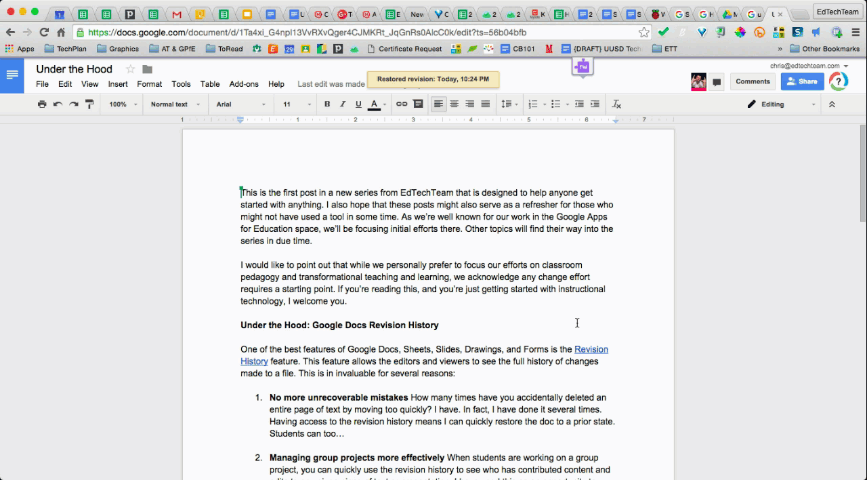867x480 pixels.
Task: Open the Chrome hamburger menu
Action: tap(855, 33)
